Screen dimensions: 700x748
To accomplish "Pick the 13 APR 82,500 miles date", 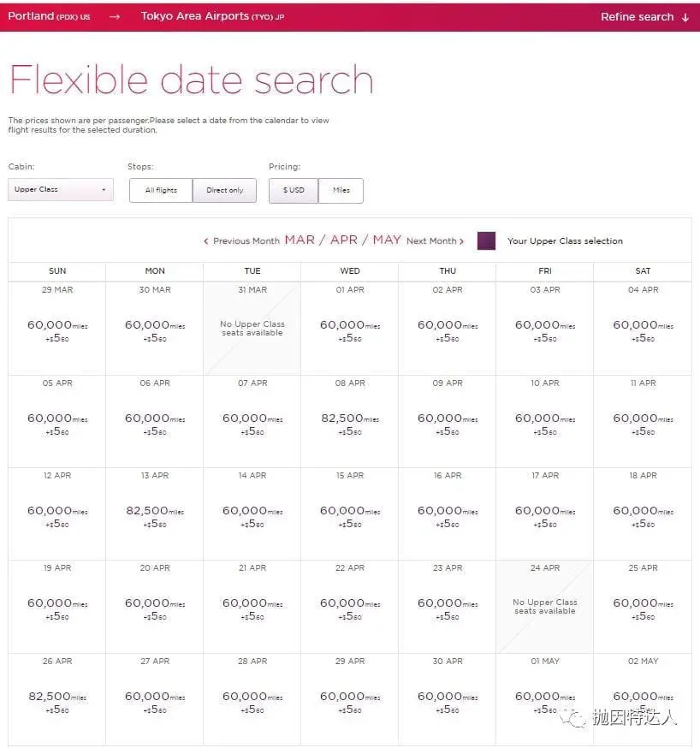I will pyautogui.click(x=155, y=514).
